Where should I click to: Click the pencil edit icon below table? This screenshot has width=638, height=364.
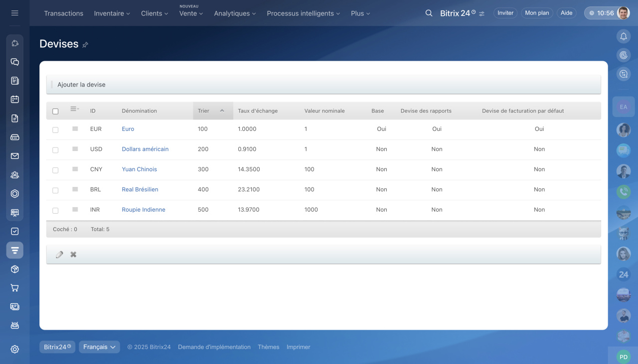[59, 254]
